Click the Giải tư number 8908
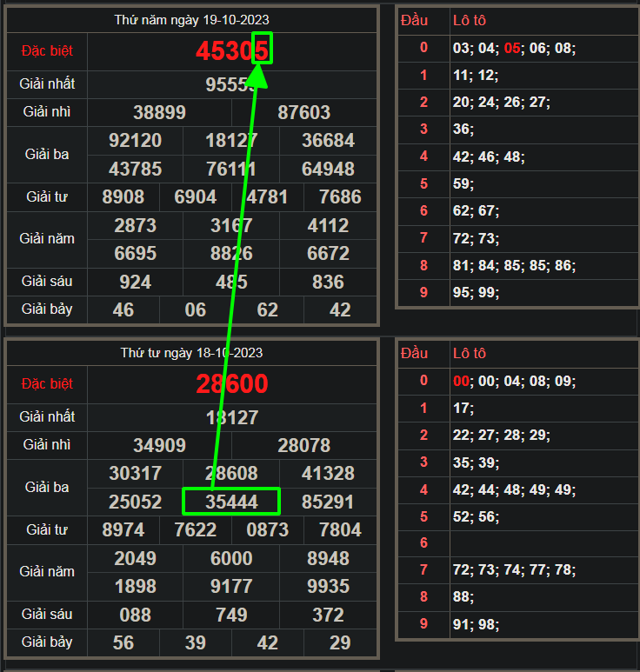Screen dimensions: 640x672 click(x=123, y=196)
